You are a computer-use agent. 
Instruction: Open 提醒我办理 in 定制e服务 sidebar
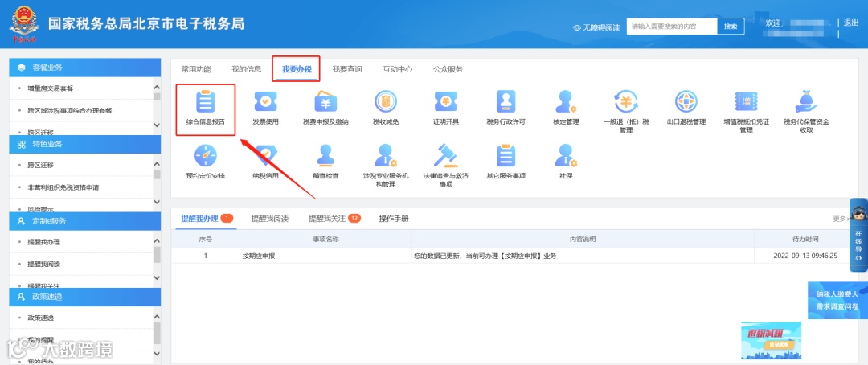(43, 242)
